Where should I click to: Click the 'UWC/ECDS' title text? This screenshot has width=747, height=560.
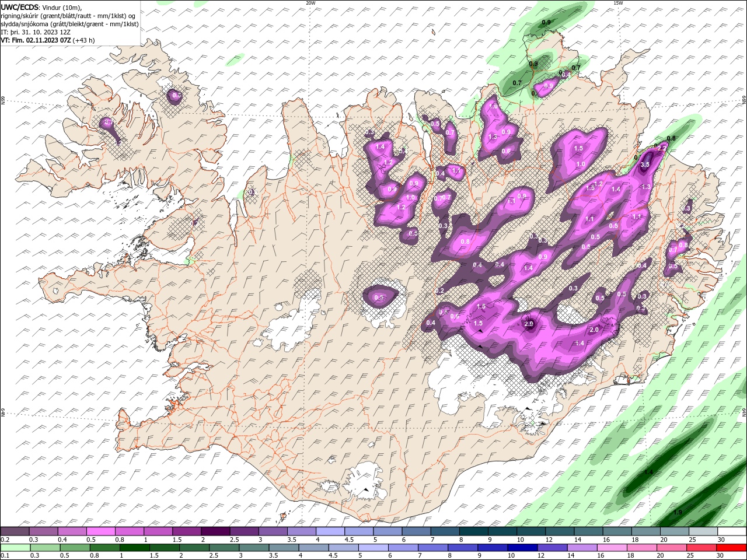[19, 8]
